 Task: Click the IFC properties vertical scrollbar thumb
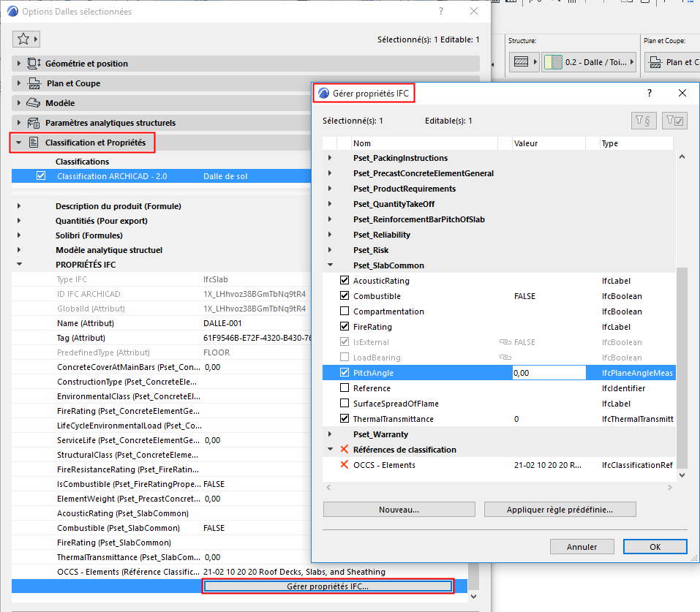(x=682, y=368)
